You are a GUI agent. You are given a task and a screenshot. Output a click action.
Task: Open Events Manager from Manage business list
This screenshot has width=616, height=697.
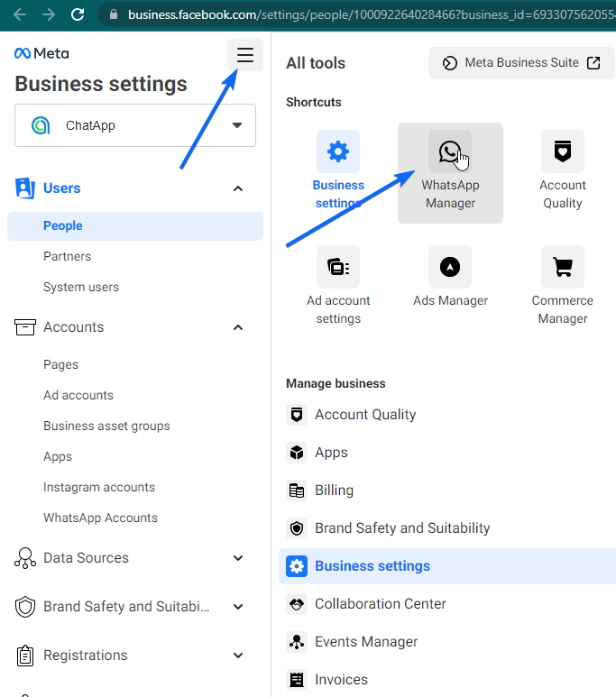(365, 642)
